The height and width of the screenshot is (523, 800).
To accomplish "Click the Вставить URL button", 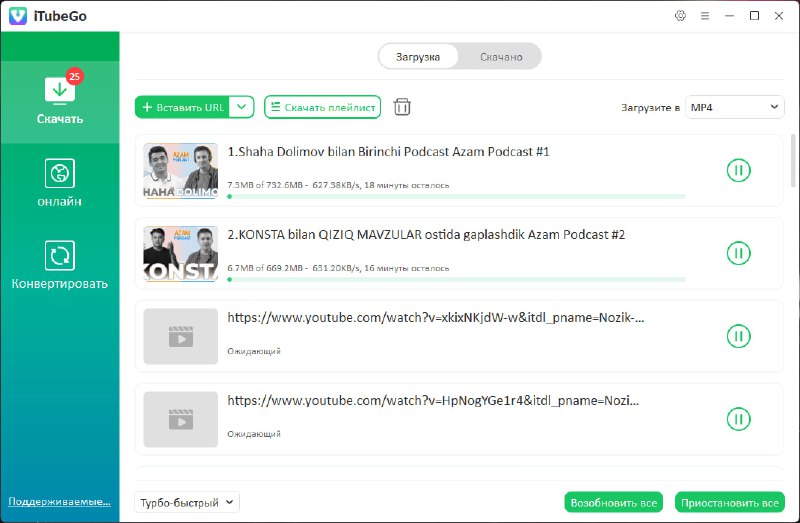I will pos(182,107).
